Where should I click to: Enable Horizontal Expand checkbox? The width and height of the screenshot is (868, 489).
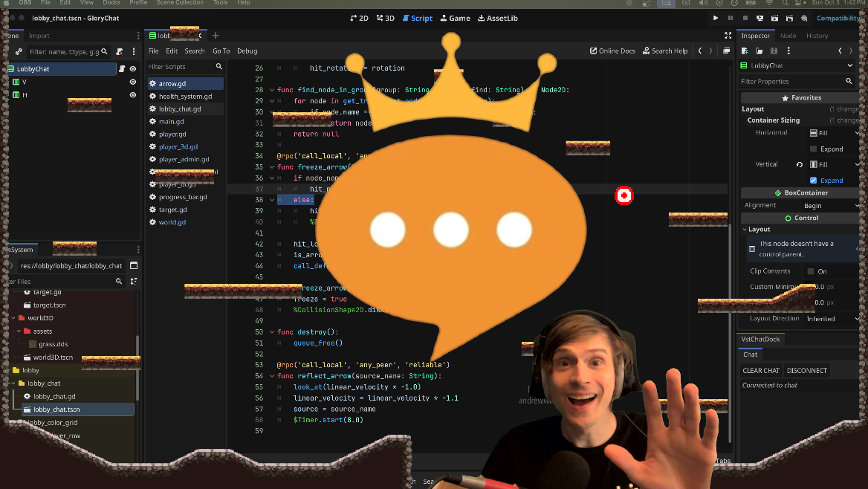pyautogui.click(x=813, y=149)
